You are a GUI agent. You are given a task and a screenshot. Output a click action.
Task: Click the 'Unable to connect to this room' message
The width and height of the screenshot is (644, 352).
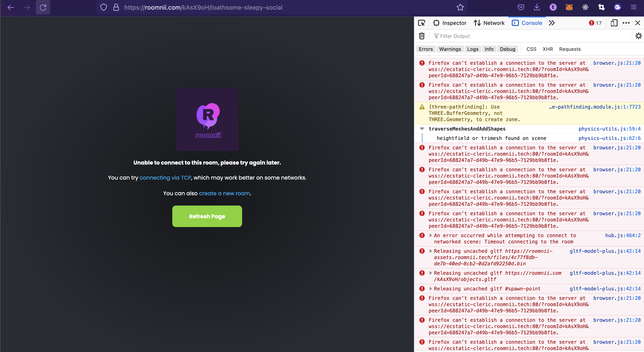207,163
